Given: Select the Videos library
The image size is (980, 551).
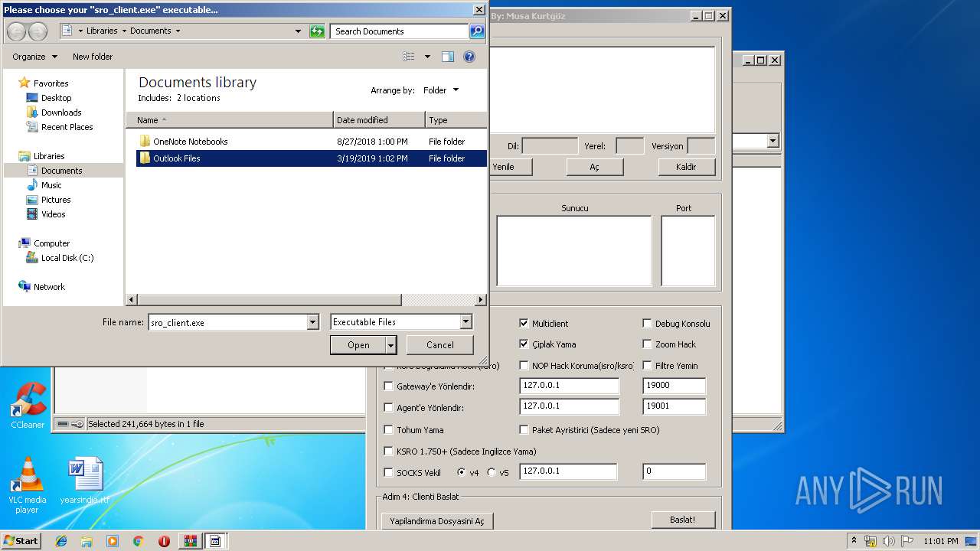Looking at the screenshot, I should pyautogui.click(x=54, y=214).
